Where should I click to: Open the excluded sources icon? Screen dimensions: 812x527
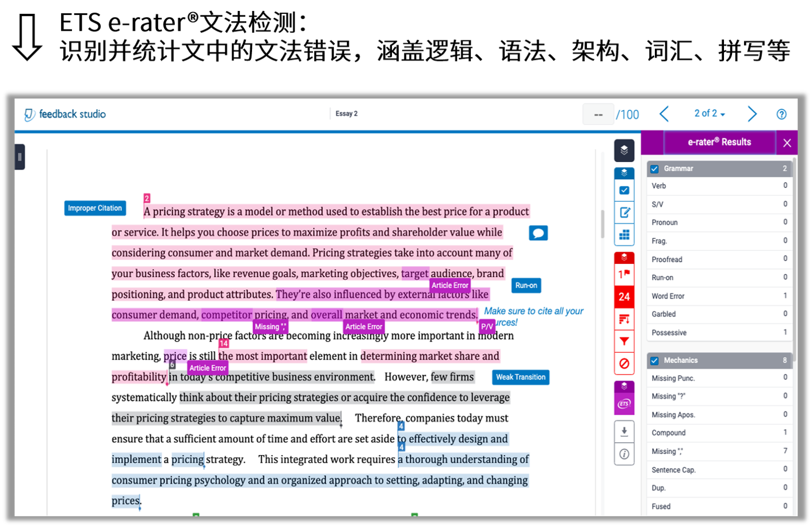[624, 364]
